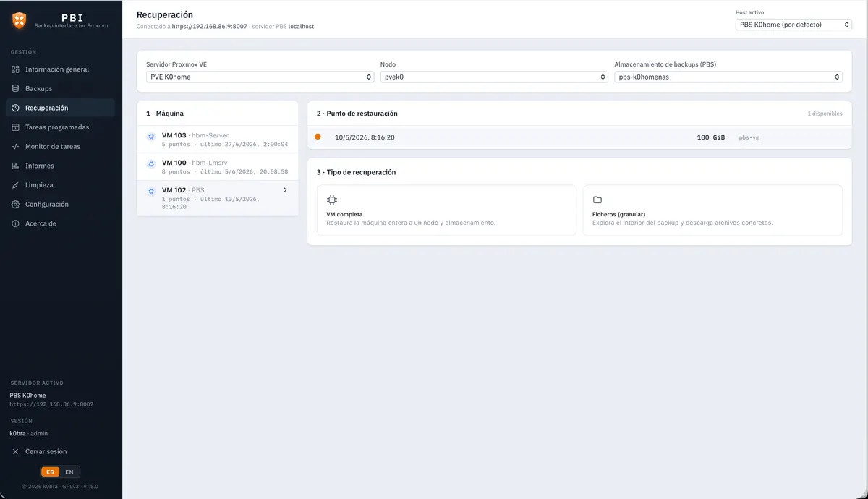Open the Nodo pvek0 dropdown
The image size is (868, 499).
click(x=494, y=77)
